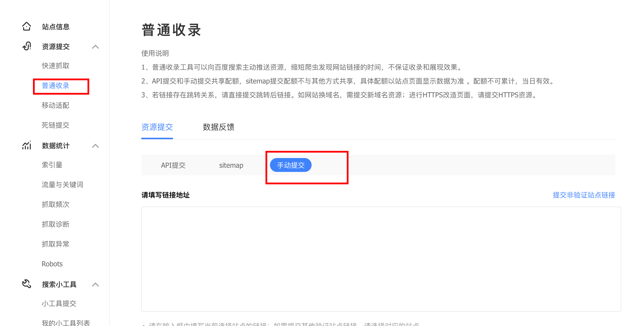This screenshot has height=326, width=644.
Task: Open 抓取诊断 sidebar item
Action: [56, 224]
